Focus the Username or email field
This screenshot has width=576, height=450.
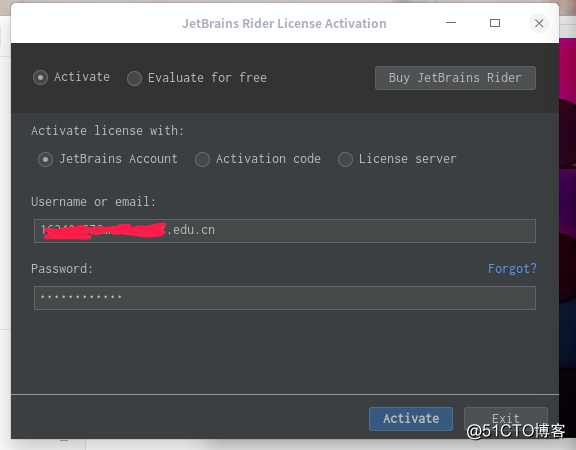(x=285, y=231)
